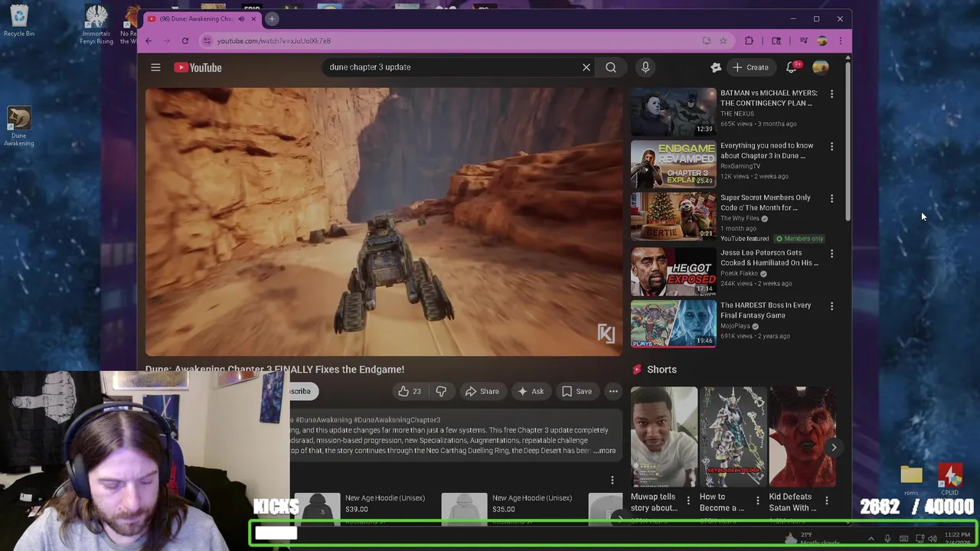Click the magnifier search button

click(611, 67)
